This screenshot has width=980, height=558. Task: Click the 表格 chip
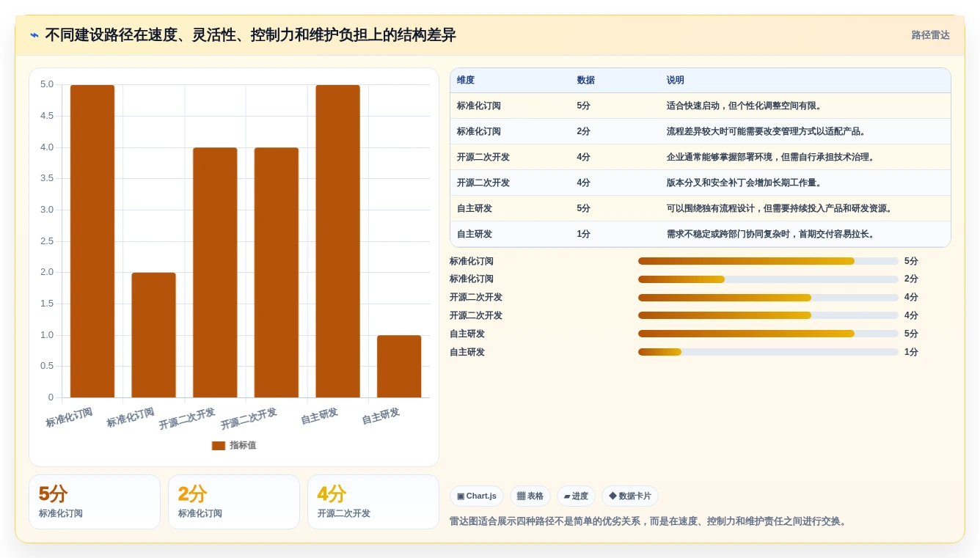(x=530, y=496)
